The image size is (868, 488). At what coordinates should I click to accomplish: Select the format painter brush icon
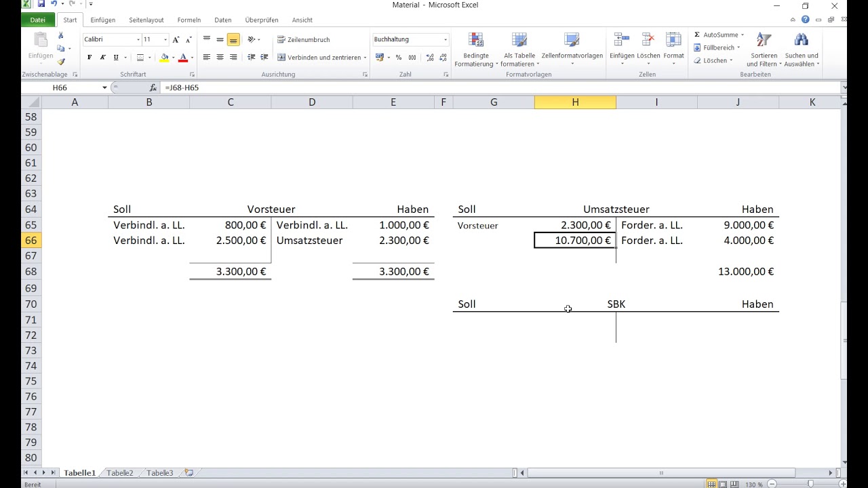pyautogui.click(x=61, y=62)
